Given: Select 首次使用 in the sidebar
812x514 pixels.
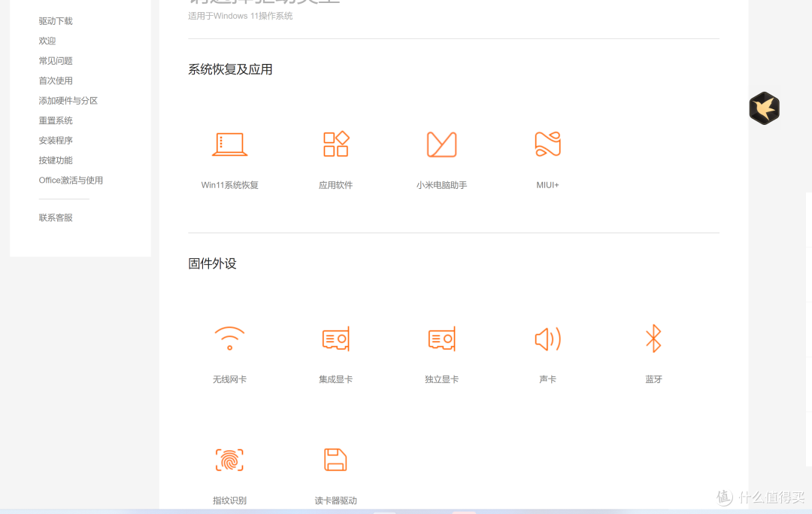Looking at the screenshot, I should tap(56, 81).
